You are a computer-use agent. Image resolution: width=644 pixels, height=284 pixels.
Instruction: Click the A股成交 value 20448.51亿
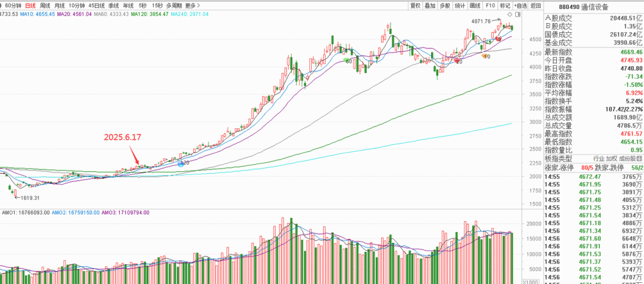coord(625,18)
